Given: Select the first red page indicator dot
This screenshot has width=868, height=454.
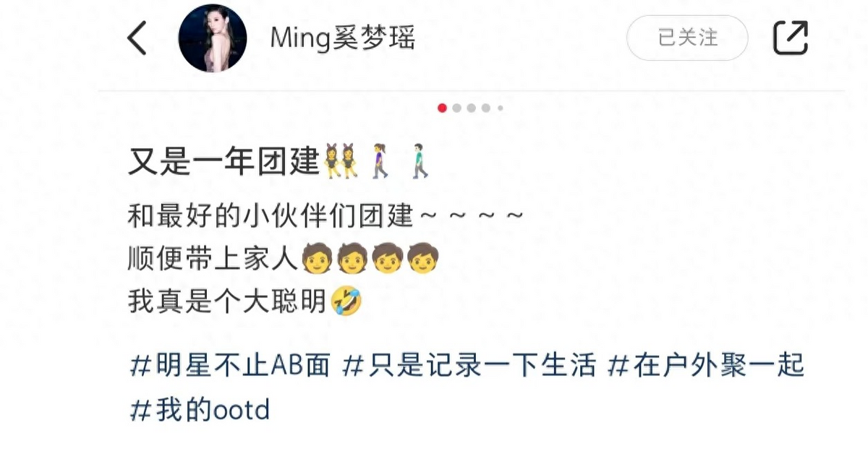Looking at the screenshot, I should point(442,108).
